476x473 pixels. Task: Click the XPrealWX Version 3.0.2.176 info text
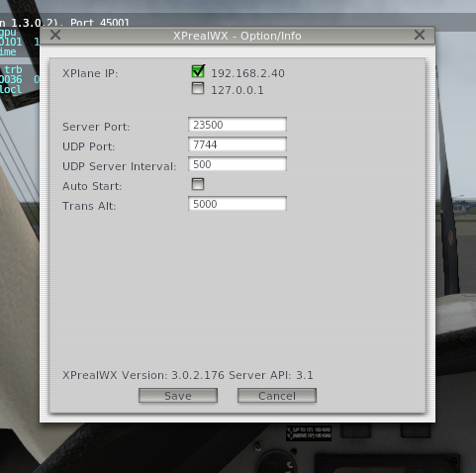[x=188, y=375]
